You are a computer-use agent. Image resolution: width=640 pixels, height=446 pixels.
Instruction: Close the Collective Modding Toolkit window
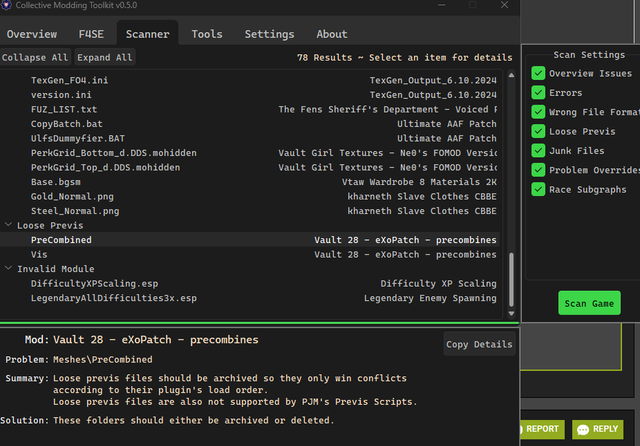[504, 5]
